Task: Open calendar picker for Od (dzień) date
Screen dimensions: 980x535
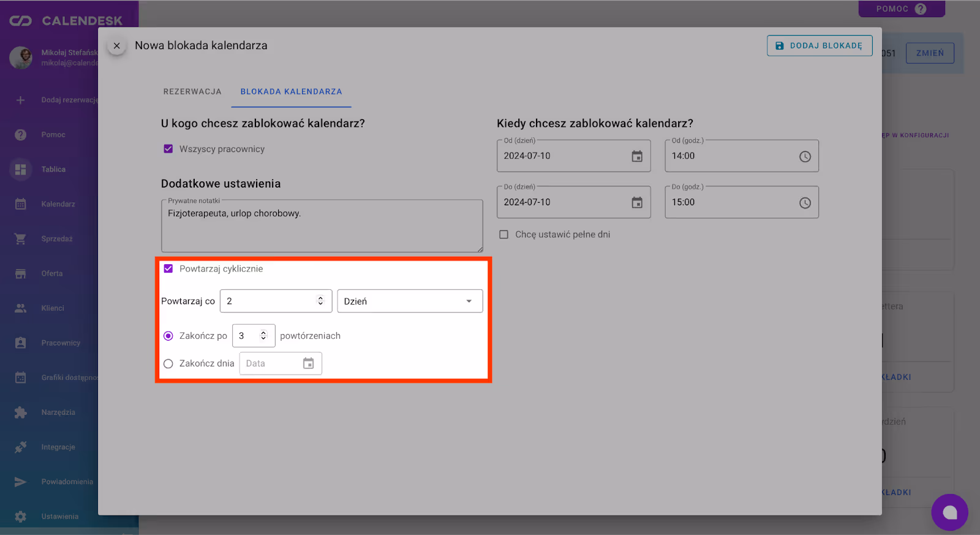Action: (x=637, y=156)
